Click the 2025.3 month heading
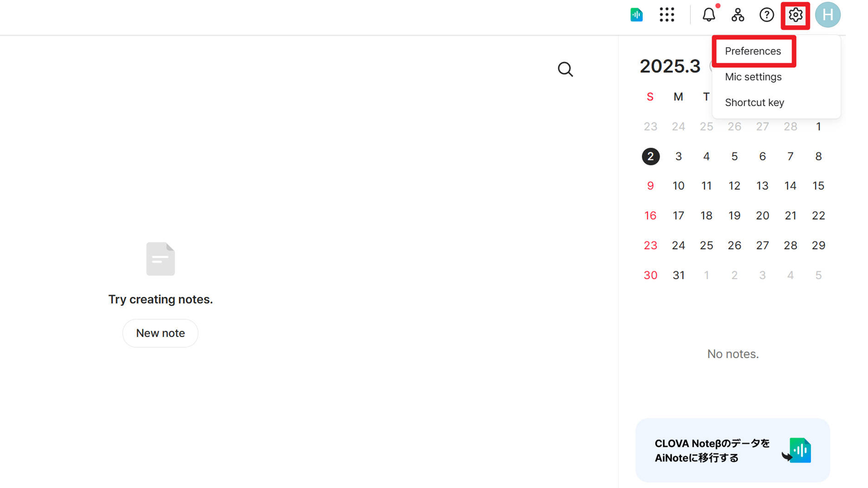This screenshot has height=488, width=868. coord(670,66)
